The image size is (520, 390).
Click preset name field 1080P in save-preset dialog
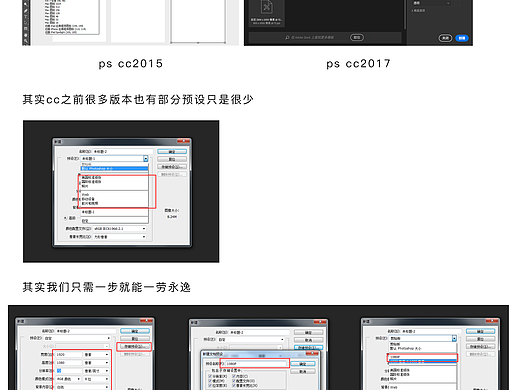[x=256, y=364]
